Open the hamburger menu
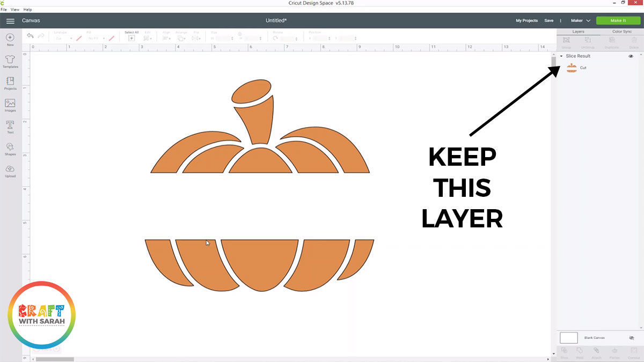The image size is (644, 362). 10,20
